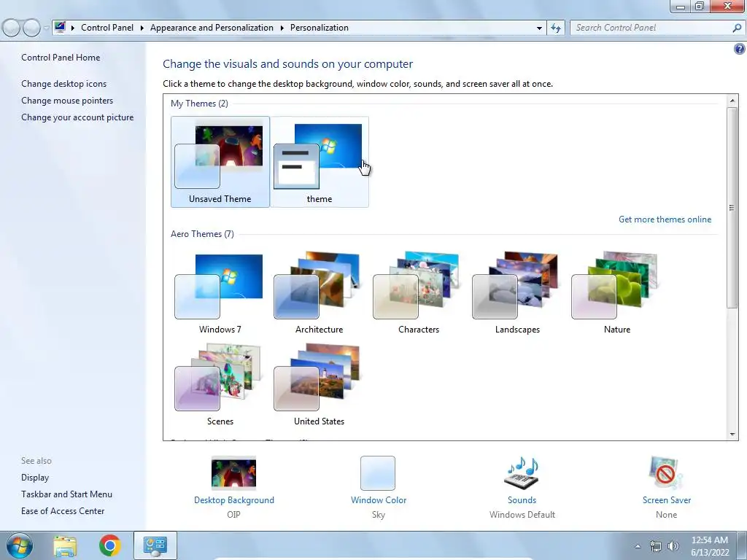Apply the Nature Aero theme
This screenshot has height=560, width=747.
(x=616, y=292)
